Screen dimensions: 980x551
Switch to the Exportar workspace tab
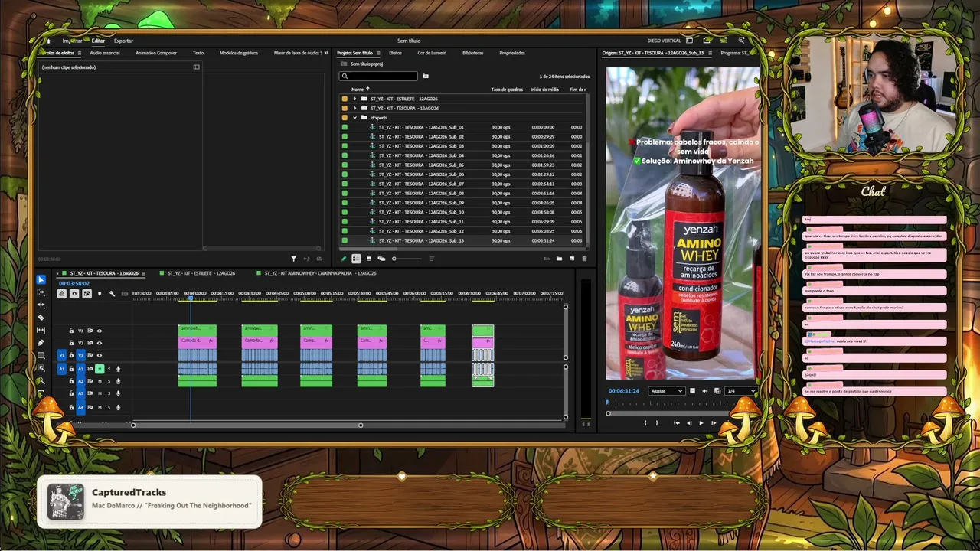(123, 41)
